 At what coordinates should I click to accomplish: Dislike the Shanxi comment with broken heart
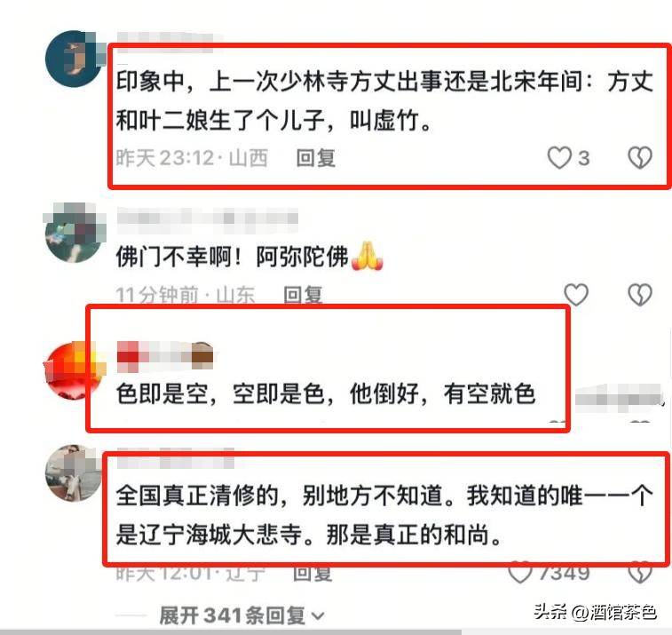tap(640, 158)
